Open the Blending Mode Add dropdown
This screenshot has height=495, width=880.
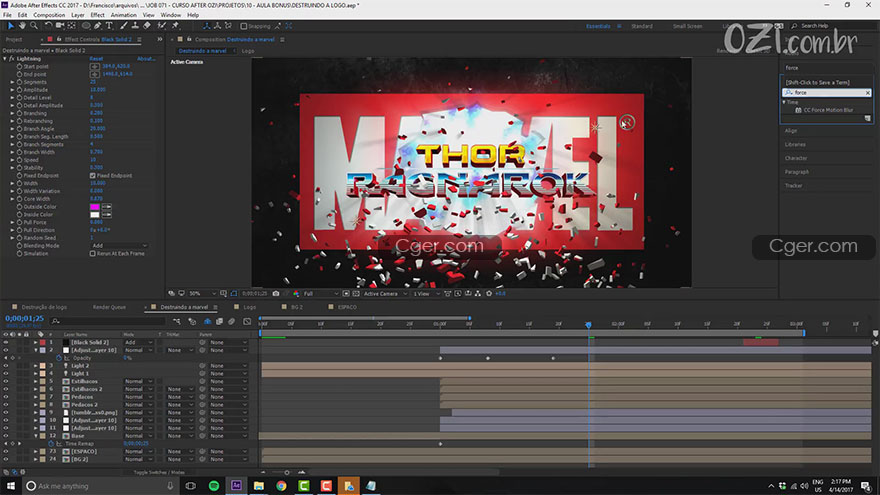[120, 246]
